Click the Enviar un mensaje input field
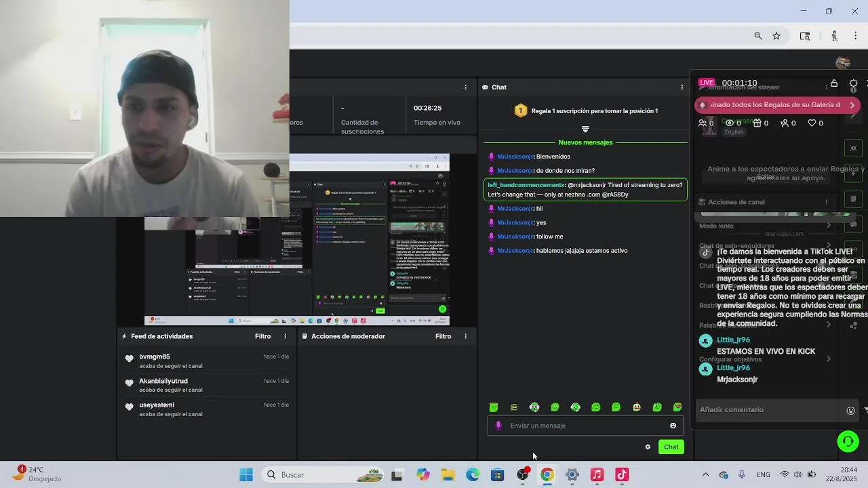The image size is (868, 488). pyautogui.click(x=585, y=426)
